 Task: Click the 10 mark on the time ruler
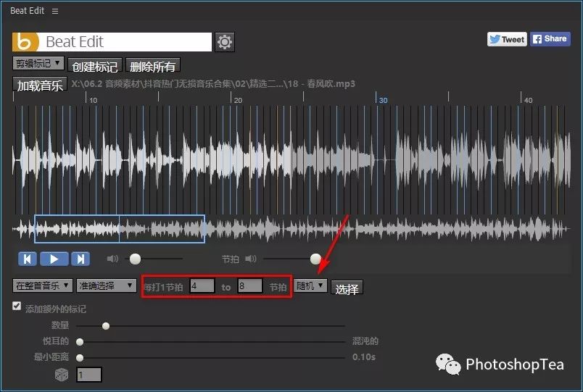pos(94,100)
